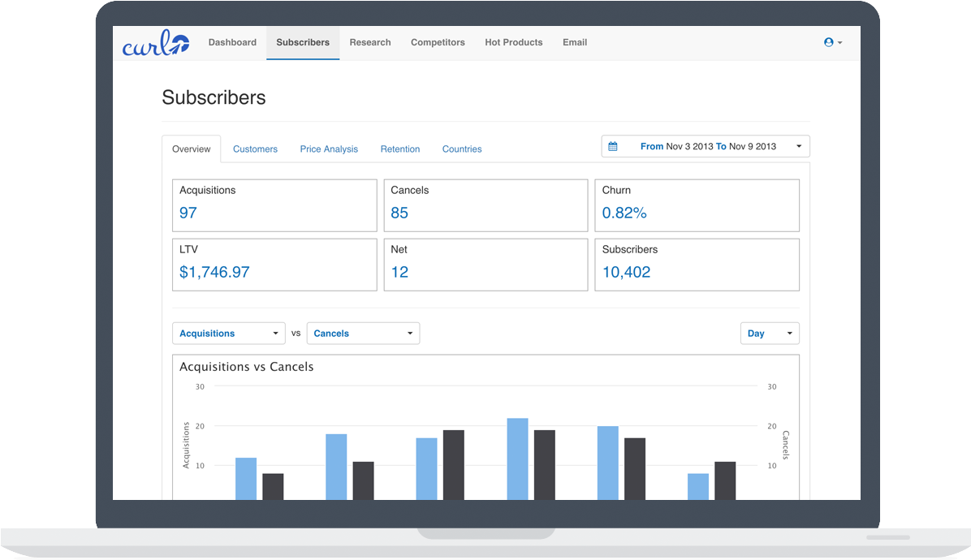971x560 pixels.
Task: Open the Email nav item
Action: click(575, 42)
